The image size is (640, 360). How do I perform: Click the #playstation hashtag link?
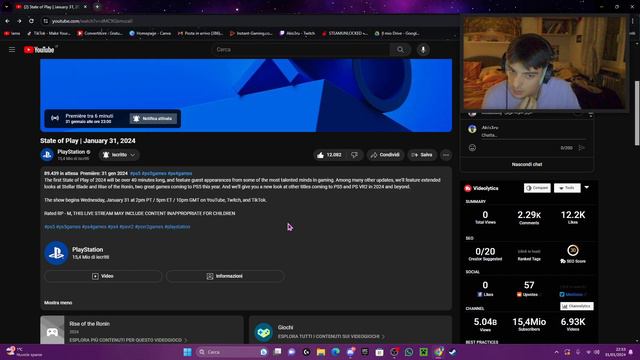pyautogui.click(x=177, y=227)
